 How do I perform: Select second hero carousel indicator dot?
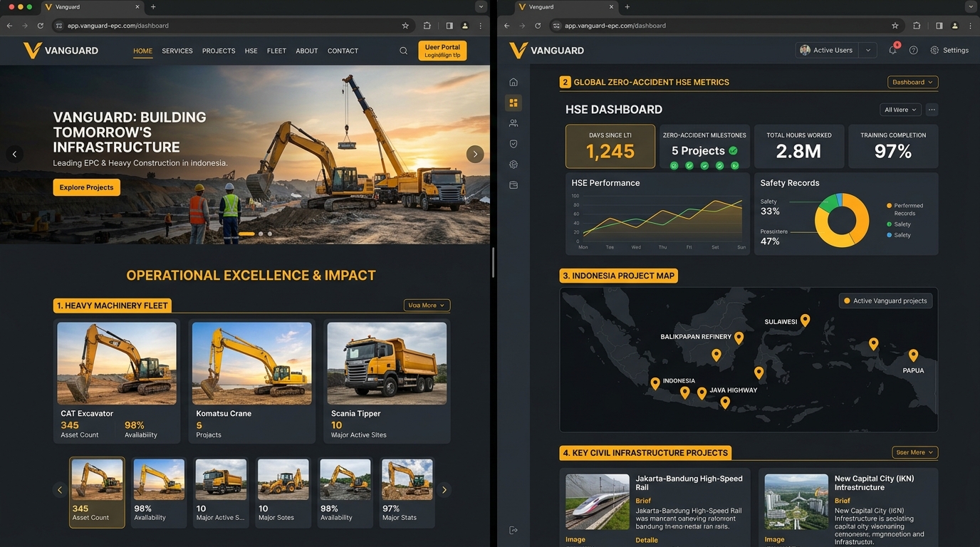coord(261,234)
